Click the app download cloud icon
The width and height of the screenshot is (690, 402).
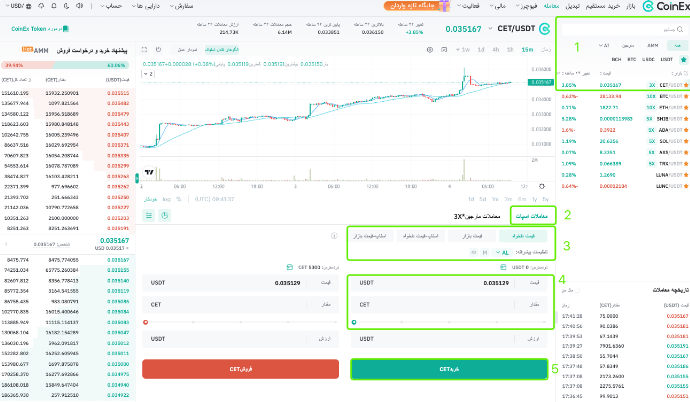41,6
